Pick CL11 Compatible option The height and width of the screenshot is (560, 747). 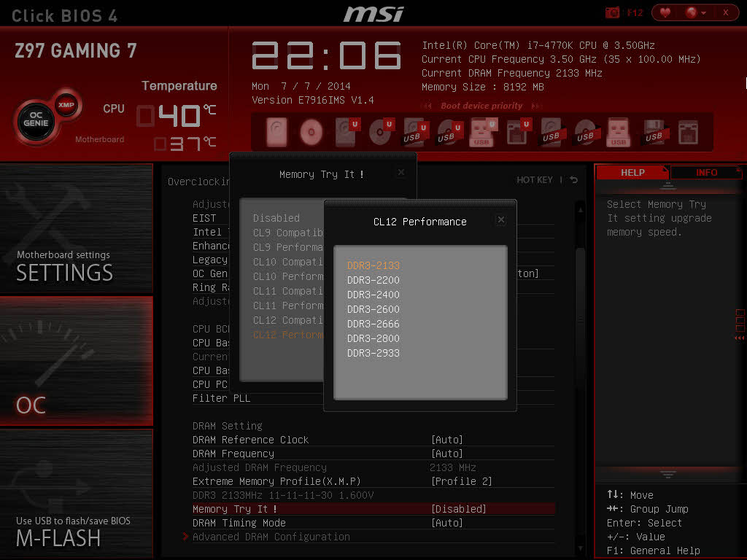[x=287, y=291]
